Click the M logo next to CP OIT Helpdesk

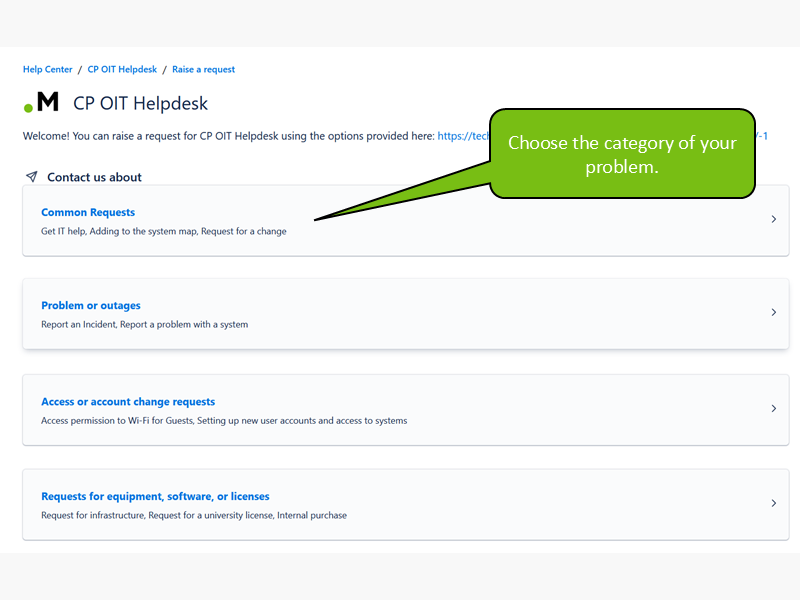42,102
